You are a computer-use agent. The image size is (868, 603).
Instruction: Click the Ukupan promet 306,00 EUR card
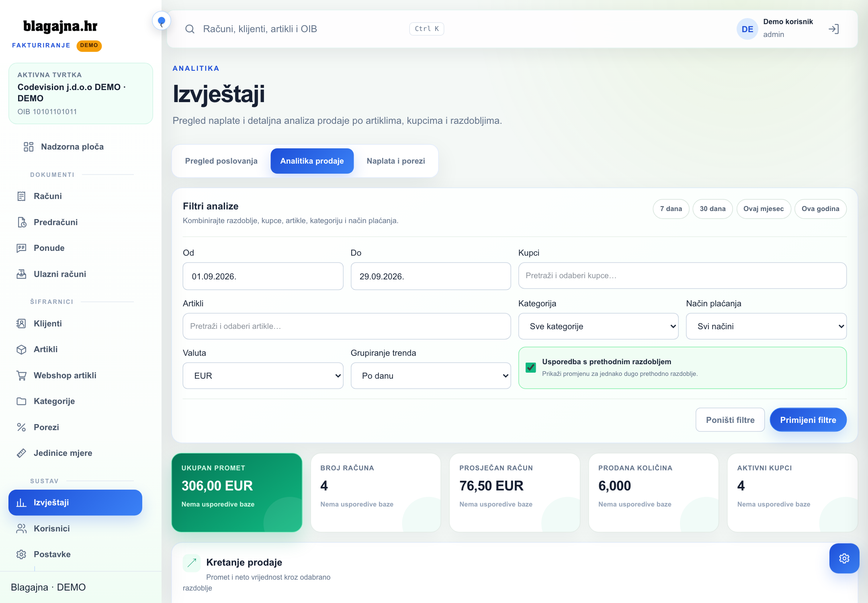click(x=237, y=493)
